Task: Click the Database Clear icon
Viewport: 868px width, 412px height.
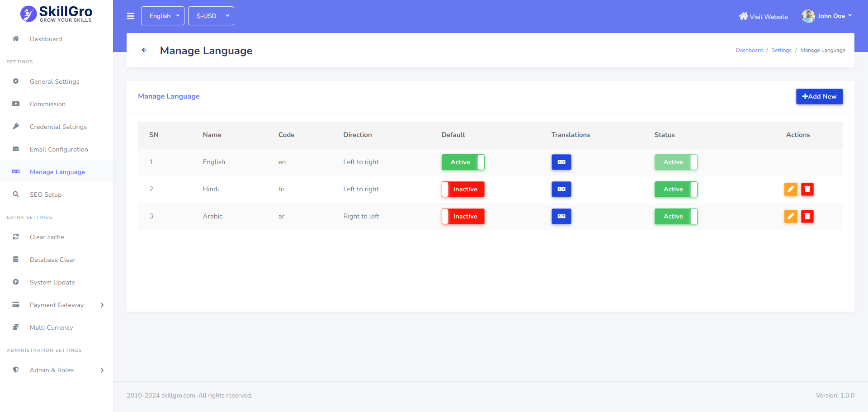Action: pyautogui.click(x=16, y=259)
